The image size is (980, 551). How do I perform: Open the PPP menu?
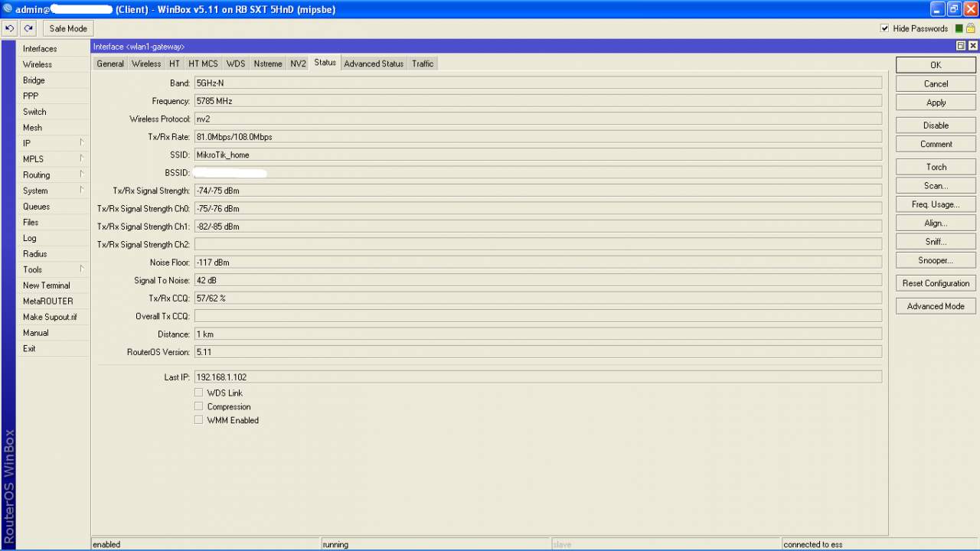54,96
